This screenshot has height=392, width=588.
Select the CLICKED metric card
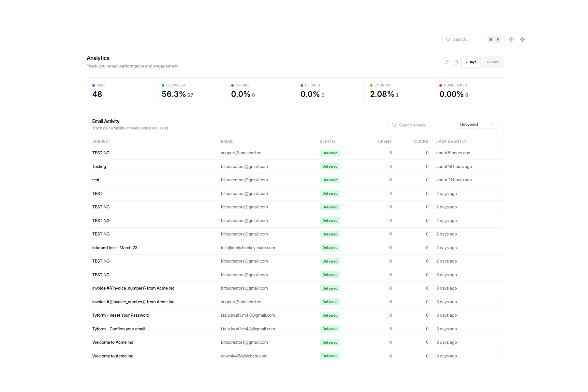330,91
